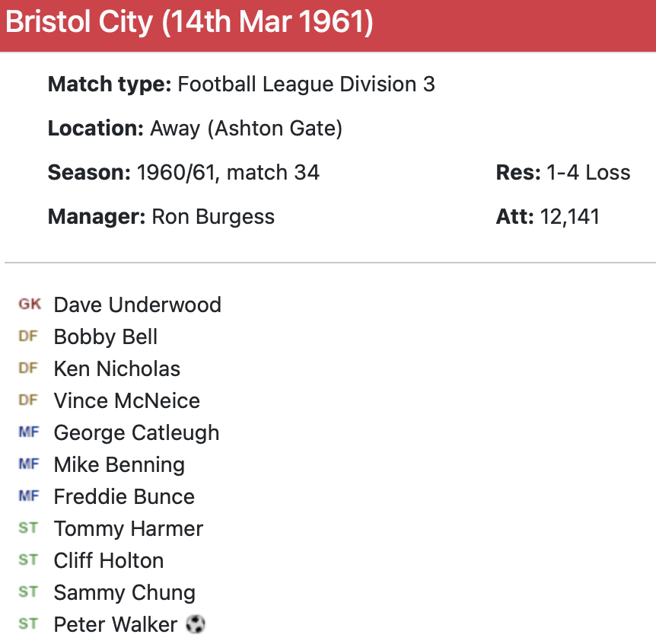Click the MF badge next to George Catleugh

tap(28, 432)
